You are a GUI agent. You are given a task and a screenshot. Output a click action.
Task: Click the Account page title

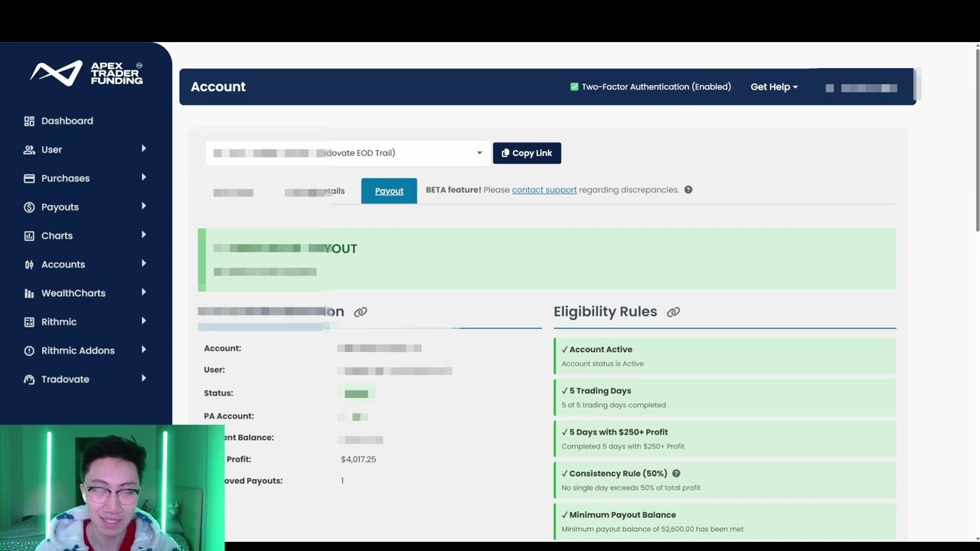click(x=218, y=86)
